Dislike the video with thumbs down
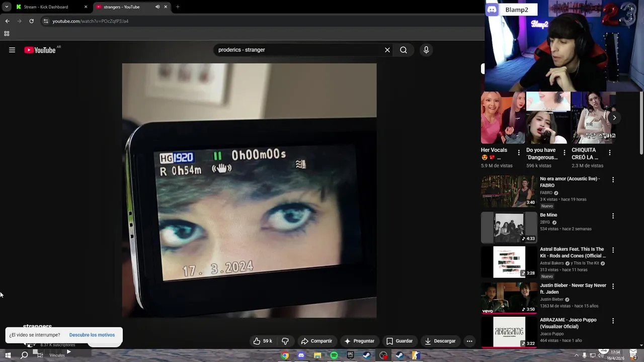644x362 pixels. pyautogui.click(x=285, y=341)
